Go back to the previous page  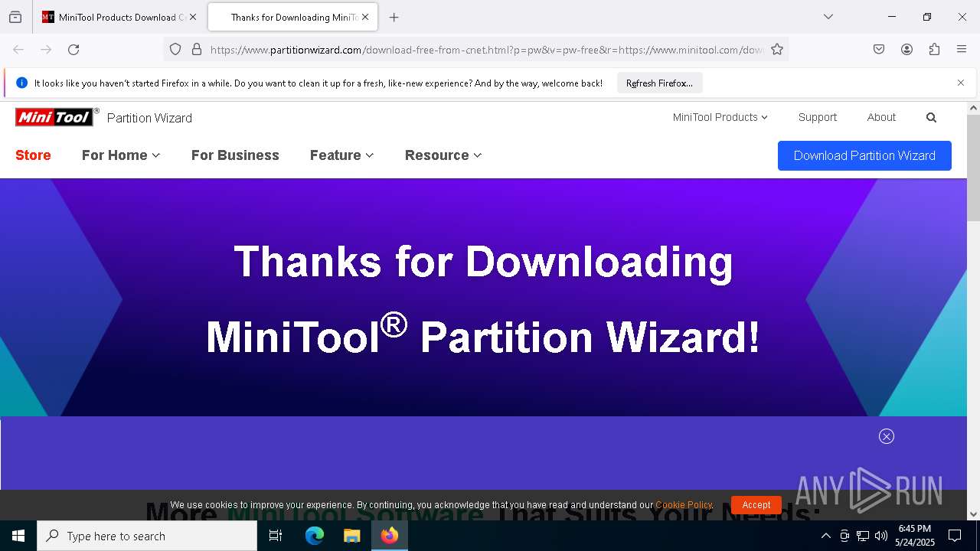pos(18,50)
